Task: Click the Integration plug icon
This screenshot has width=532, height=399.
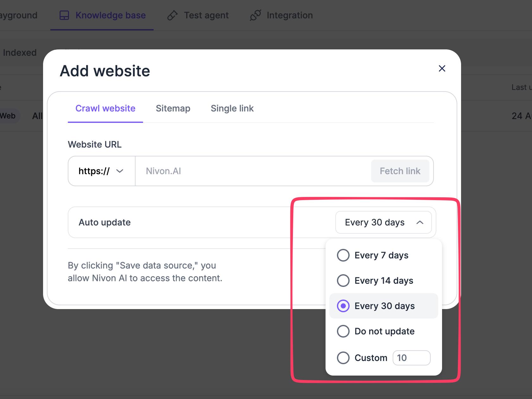Action: (x=256, y=15)
